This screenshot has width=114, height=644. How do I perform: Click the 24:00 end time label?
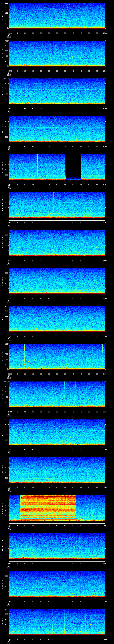105,374
